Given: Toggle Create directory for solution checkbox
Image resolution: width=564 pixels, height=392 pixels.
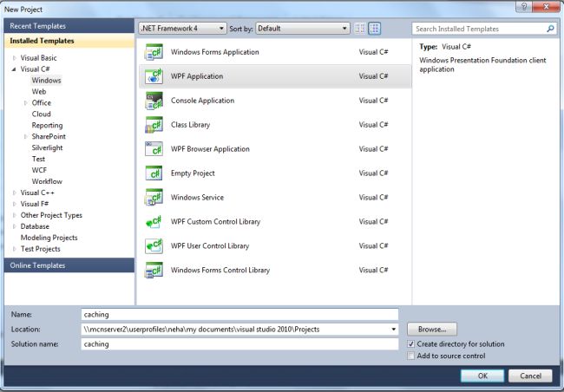Looking at the screenshot, I should click(x=410, y=344).
